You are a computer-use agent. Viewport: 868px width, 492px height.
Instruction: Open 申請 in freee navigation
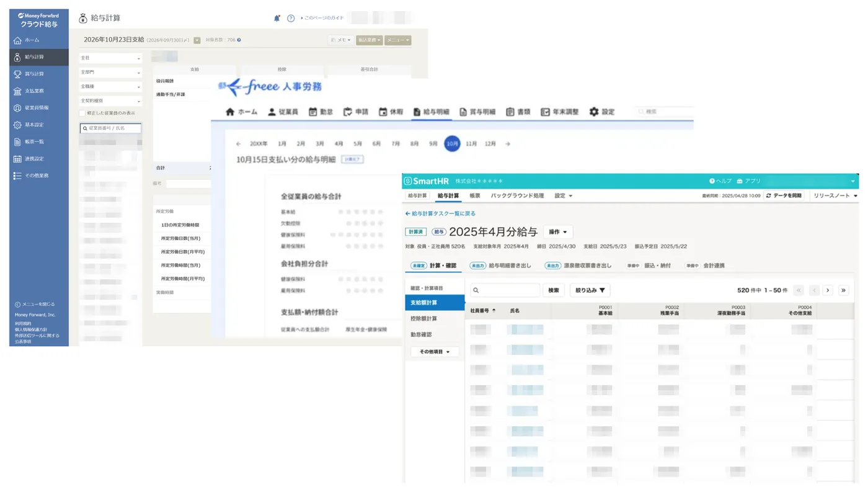click(x=356, y=112)
